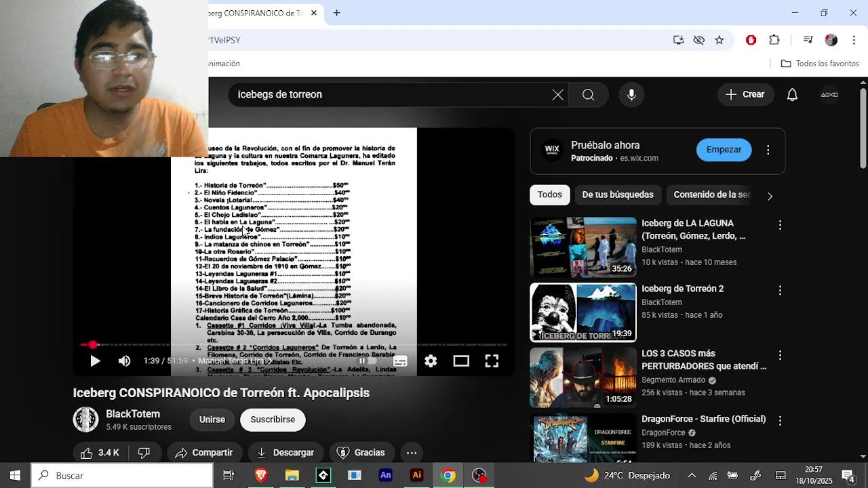Clear the search text with X
Screen dimensions: 868x488
(x=557, y=95)
